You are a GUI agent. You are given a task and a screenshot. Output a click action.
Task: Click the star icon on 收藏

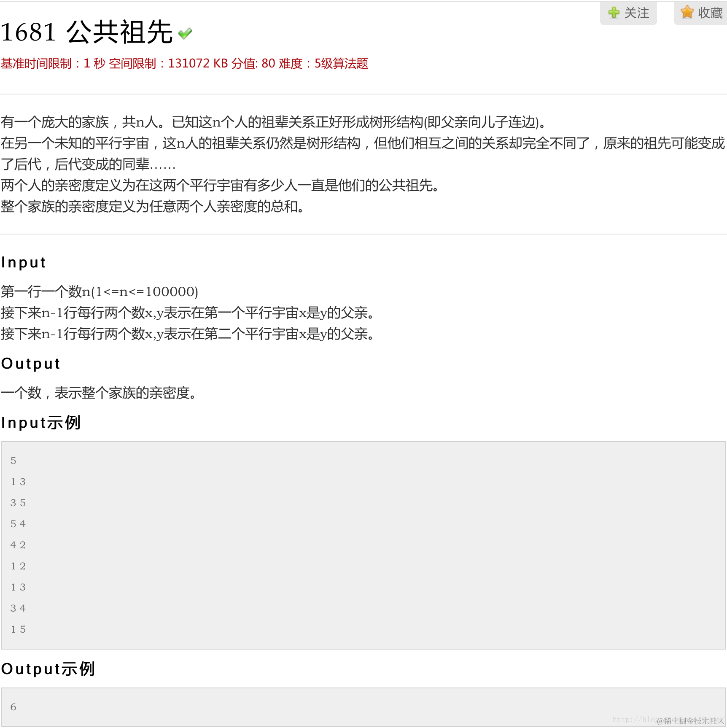(687, 12)
